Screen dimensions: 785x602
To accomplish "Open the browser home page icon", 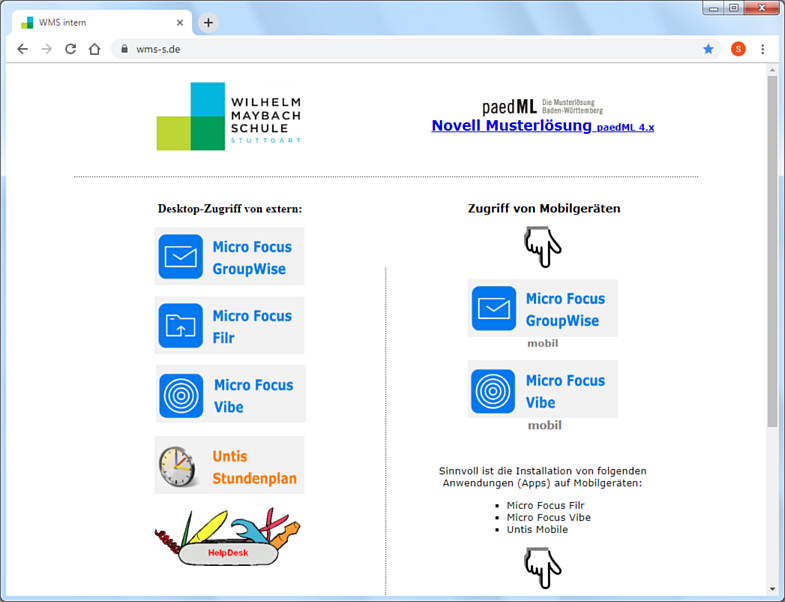I will (x=95, y=49).
